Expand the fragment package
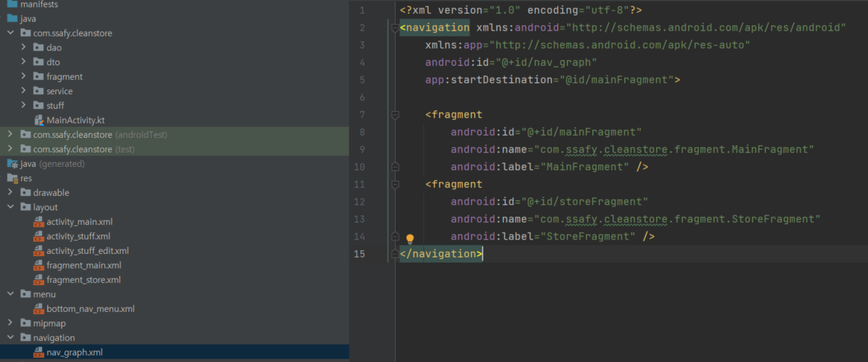 [24, 76]
